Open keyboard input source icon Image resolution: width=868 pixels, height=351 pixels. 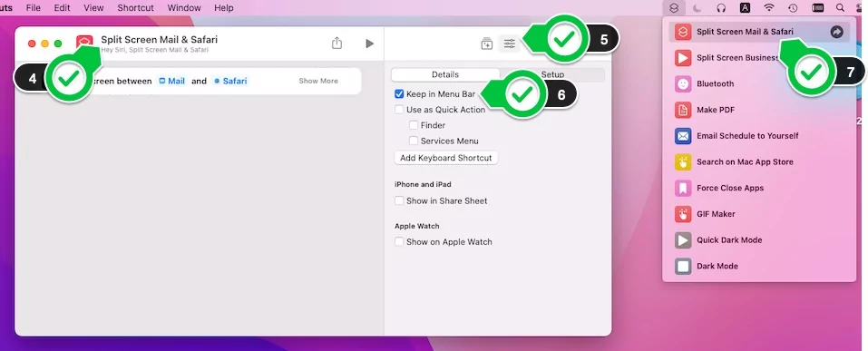coord(746,8)
